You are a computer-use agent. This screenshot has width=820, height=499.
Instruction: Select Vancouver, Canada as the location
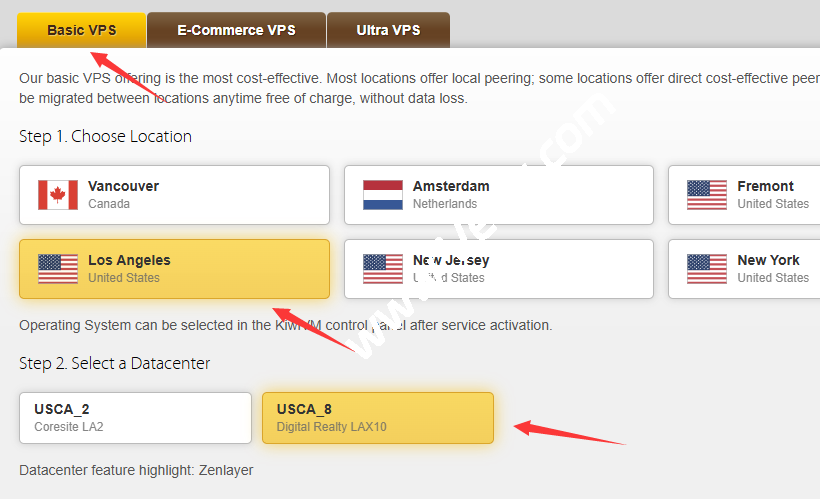pyautogui.click(x=174, y=195)
